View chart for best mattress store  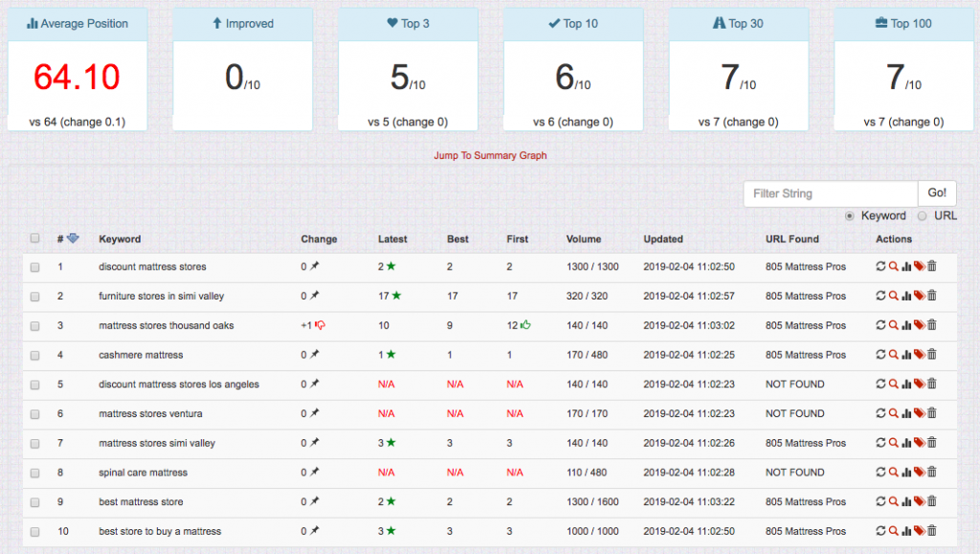point(906,501)
